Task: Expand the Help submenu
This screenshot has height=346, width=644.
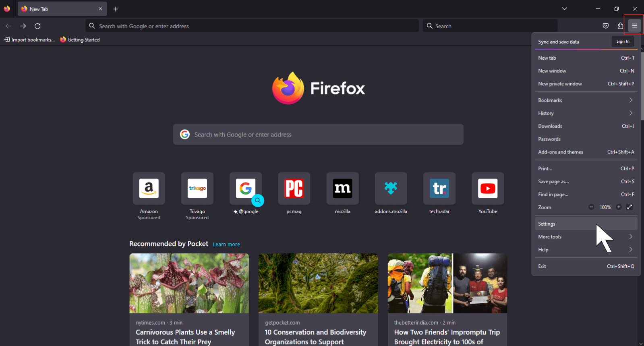Action: click(586, 249)
